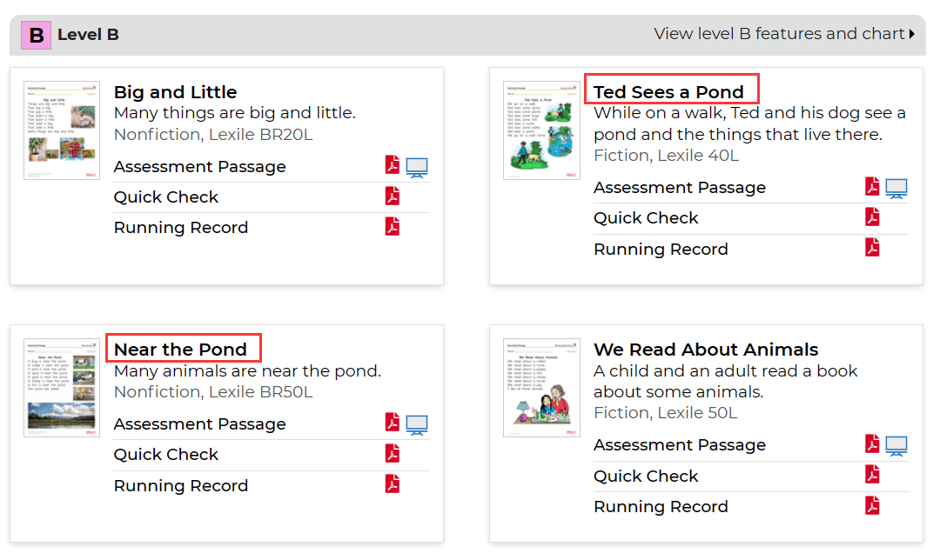Show Near the Pond projectable screen version
The width and height of the screenshot is (933, 560).
click(x=417, y=424)
